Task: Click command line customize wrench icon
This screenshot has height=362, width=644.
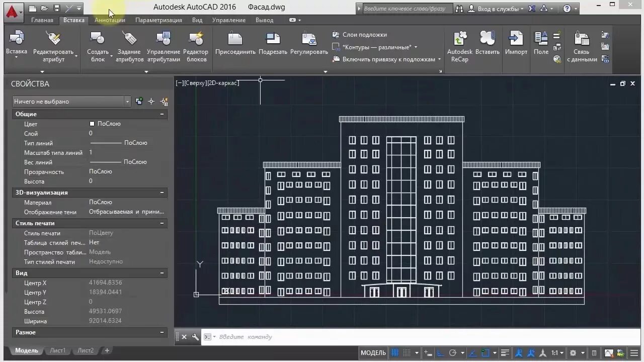Action: 195,337
